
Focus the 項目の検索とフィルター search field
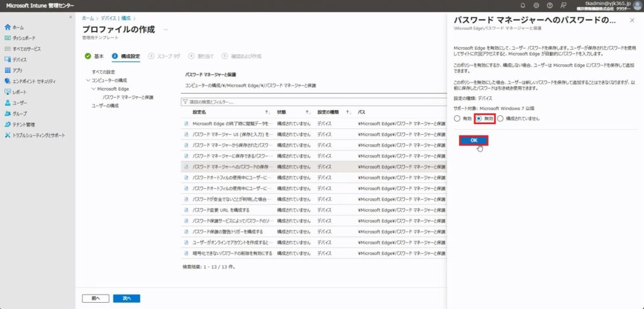click(314, 101)
